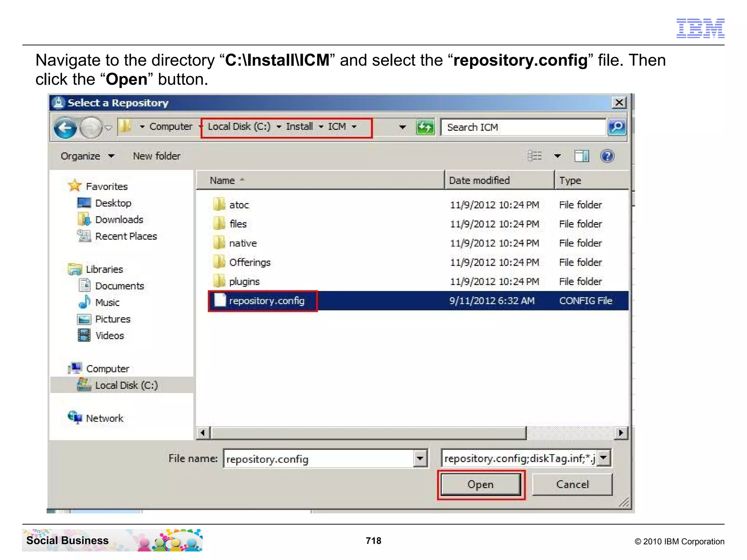Create a New folder
747x560 pixels.
156,156
